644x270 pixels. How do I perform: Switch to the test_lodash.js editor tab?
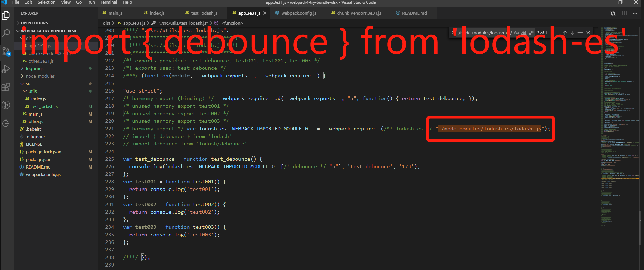point(204,13)
